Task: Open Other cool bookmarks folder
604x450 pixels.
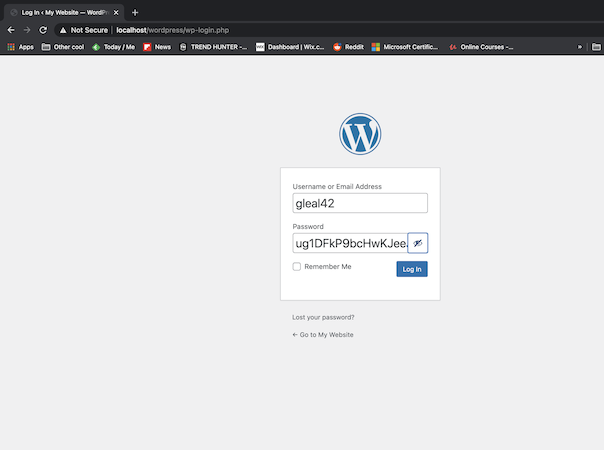Action: [x=63, y=47]
